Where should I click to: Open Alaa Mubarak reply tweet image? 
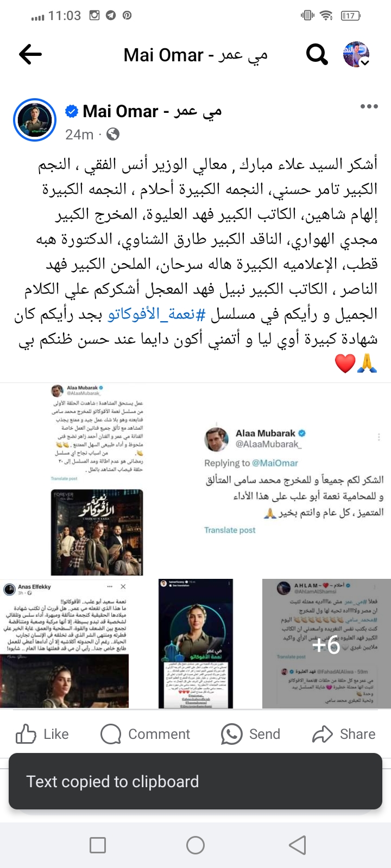293,479
